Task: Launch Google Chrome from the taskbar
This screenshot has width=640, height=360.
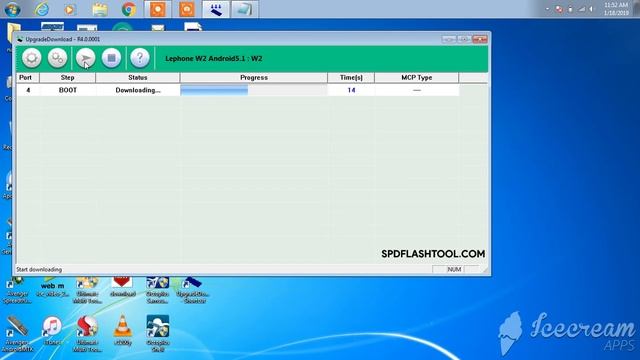Action: tap(129, 9)
